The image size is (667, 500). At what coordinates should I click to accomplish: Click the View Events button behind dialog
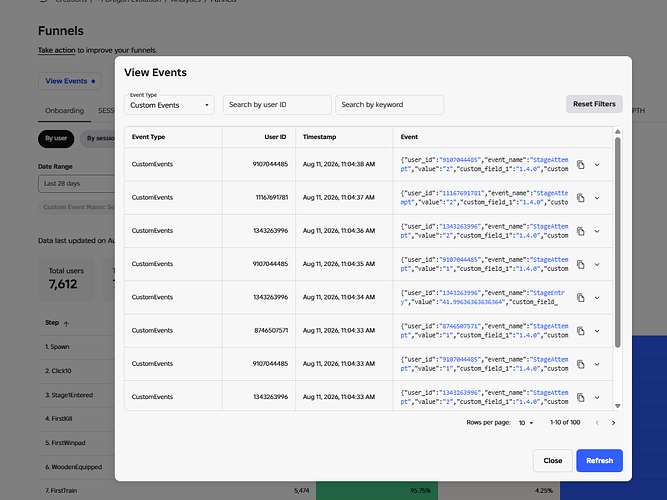70,81
